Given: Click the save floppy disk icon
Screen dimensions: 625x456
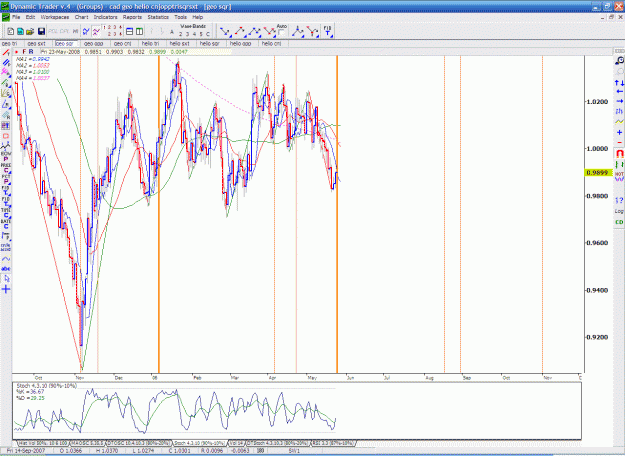Looking at the screenshot, I should [41, 31].
